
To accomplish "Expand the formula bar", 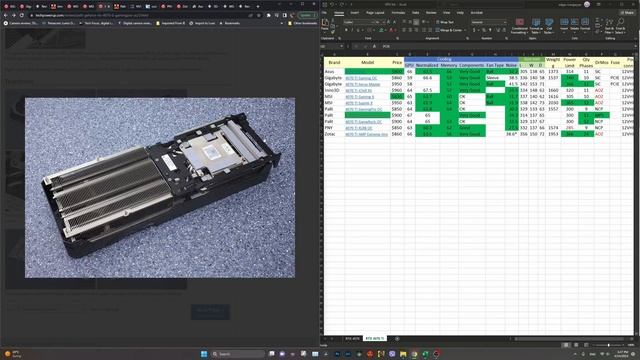I will 636,47.
